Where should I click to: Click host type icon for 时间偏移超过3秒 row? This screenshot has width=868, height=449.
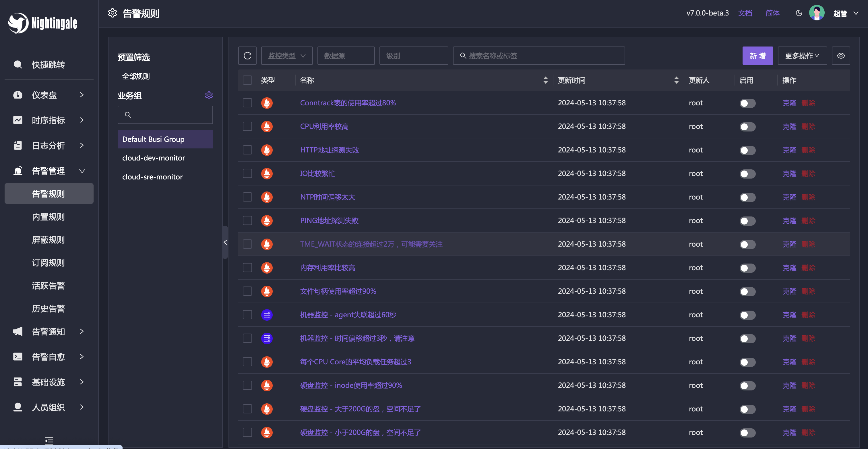point(267,338)
